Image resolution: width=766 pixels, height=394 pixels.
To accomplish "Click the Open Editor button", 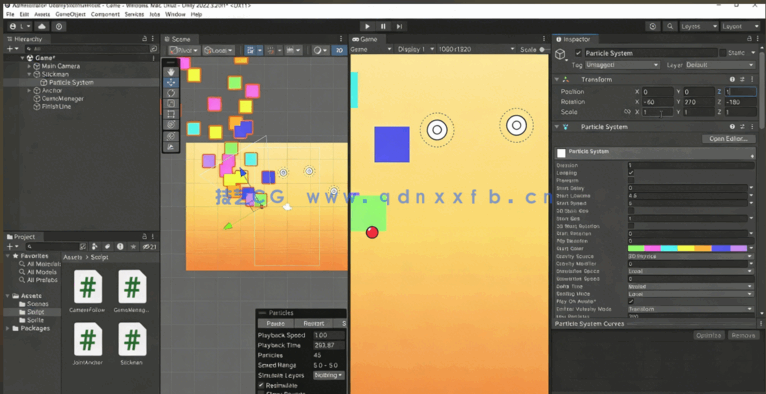I will pos(728,139).
